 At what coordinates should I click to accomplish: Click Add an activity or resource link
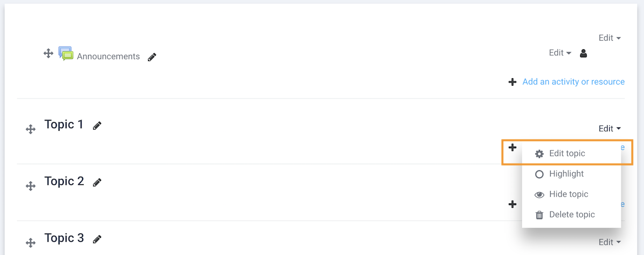pos(573,82)
